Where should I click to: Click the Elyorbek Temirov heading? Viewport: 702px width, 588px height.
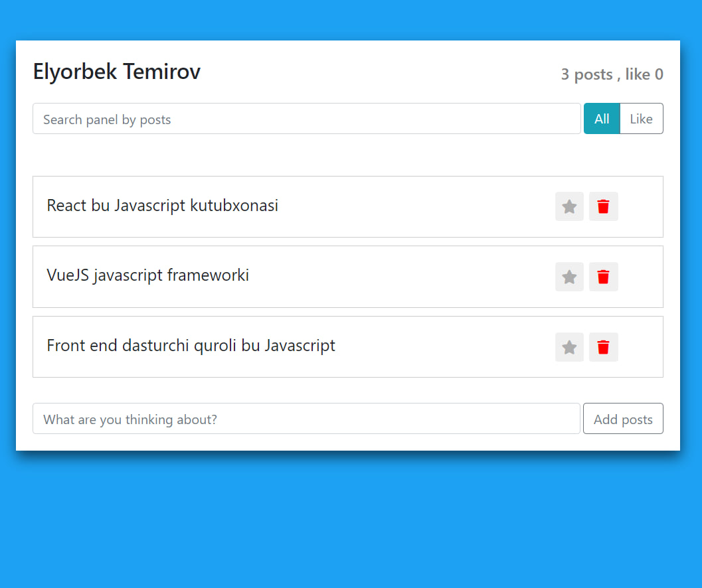117,72
